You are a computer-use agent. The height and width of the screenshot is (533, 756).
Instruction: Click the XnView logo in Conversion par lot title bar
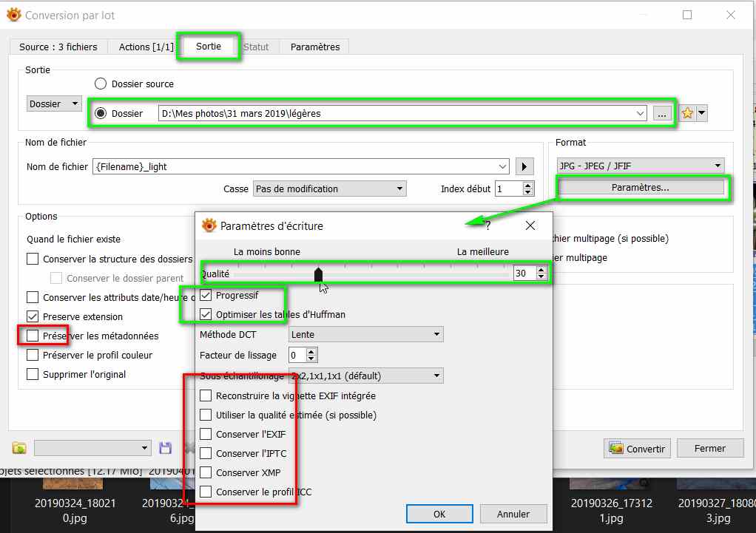point(13,15)
